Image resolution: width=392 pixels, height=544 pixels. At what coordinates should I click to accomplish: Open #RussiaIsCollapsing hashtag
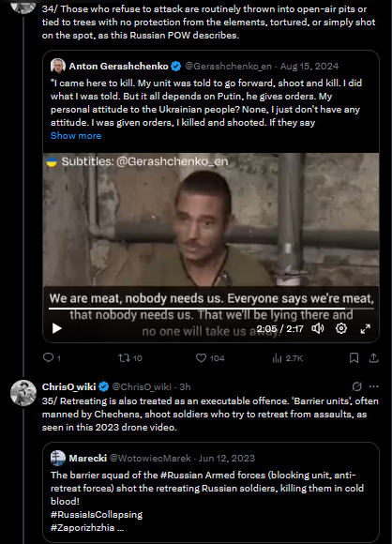click(97, 514)
